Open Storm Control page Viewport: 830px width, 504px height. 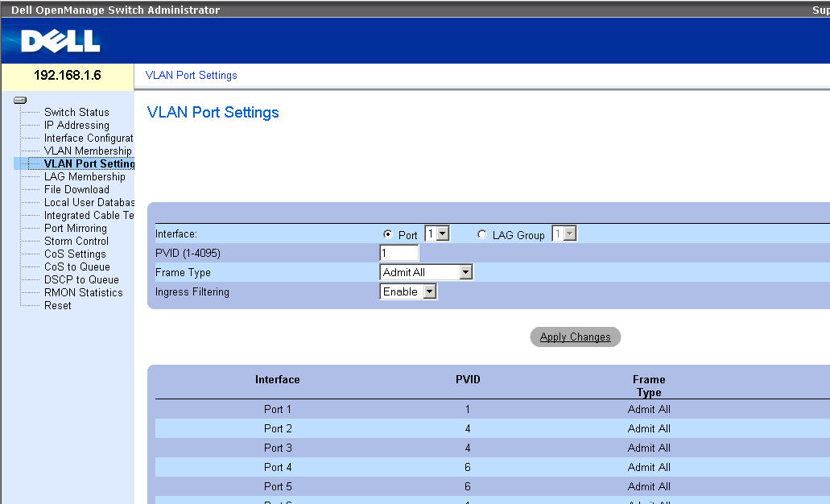coord(76,241)
